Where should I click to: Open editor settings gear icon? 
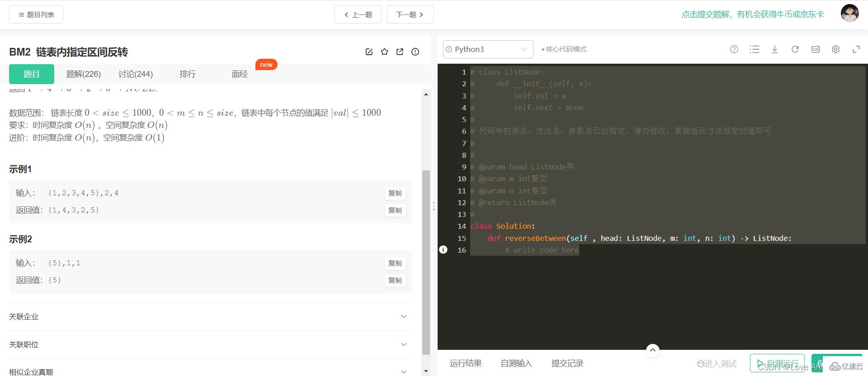click(x=836, y=49)
